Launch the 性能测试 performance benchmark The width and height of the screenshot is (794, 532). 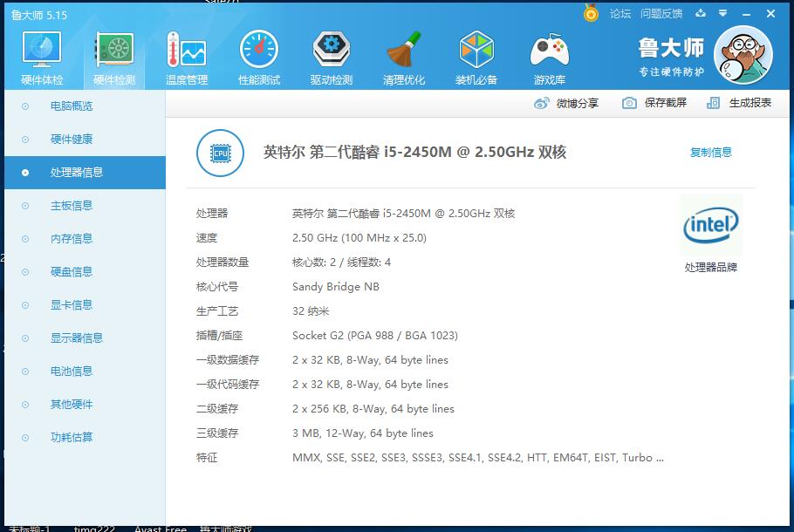click(x=258, y=55)
